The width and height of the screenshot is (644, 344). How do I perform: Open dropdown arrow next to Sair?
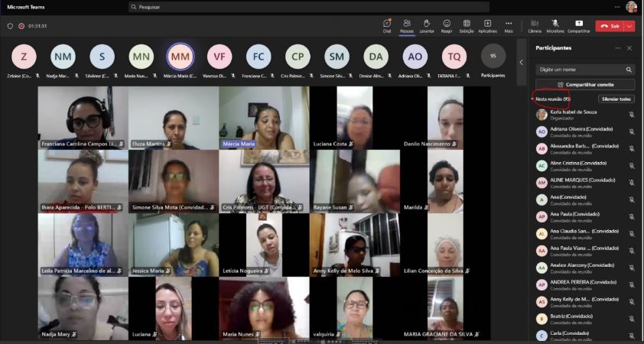[x=630, y=26]
